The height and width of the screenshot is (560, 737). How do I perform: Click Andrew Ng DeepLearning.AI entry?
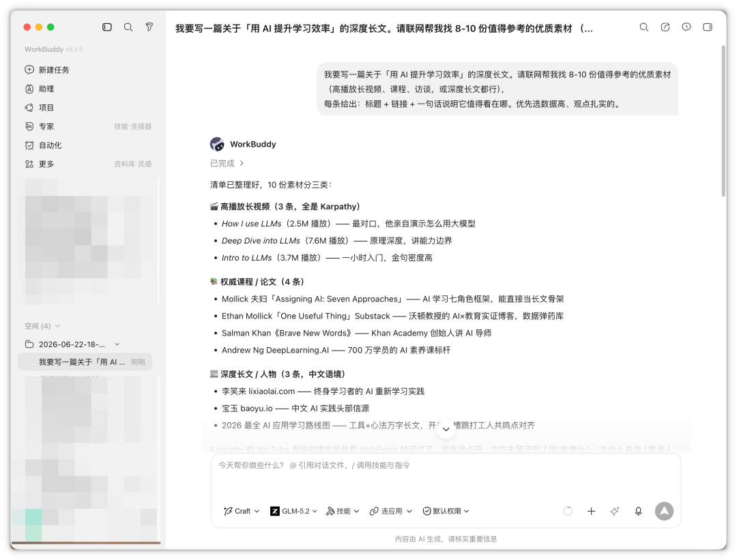point(336,350)
